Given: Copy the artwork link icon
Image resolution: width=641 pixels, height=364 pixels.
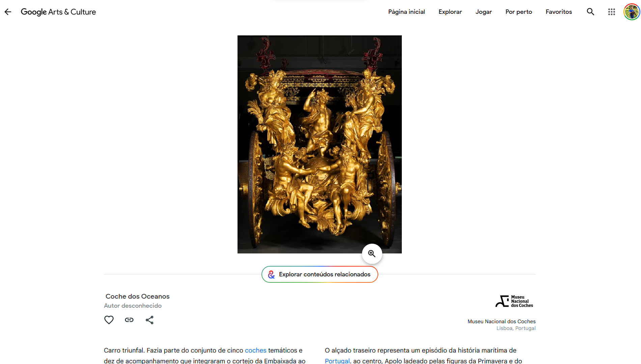Looking at the screenshot, I should click(129, 320).
